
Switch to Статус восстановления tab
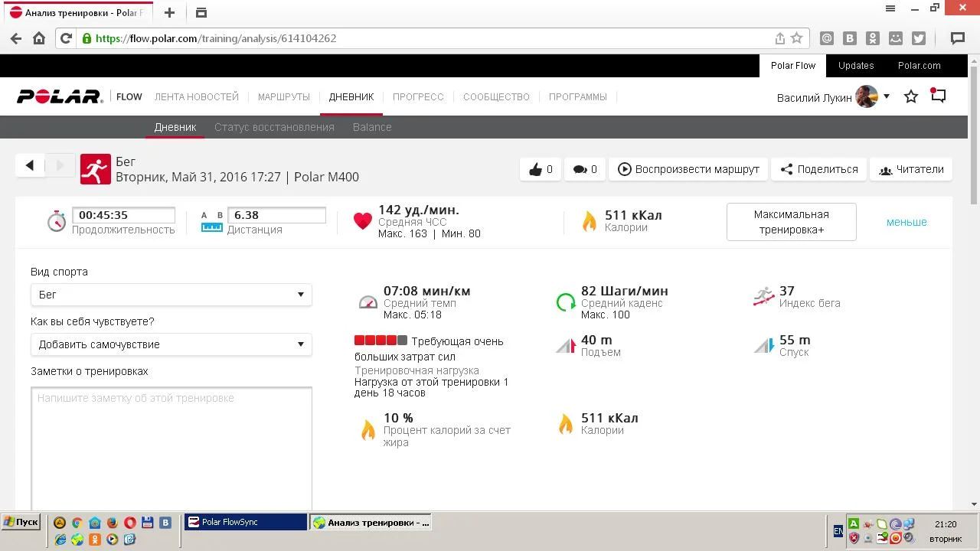point(274,127)
